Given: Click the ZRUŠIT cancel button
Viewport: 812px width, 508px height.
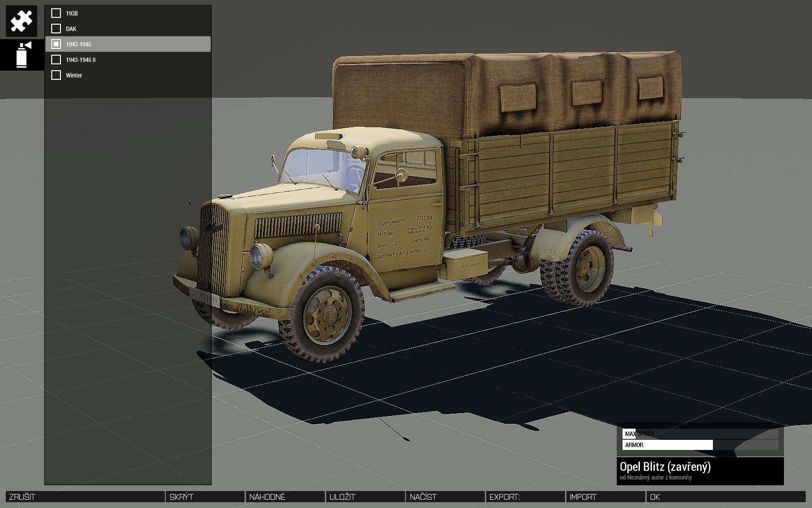Looking at the screenshot, I should (x=85, y=497).
